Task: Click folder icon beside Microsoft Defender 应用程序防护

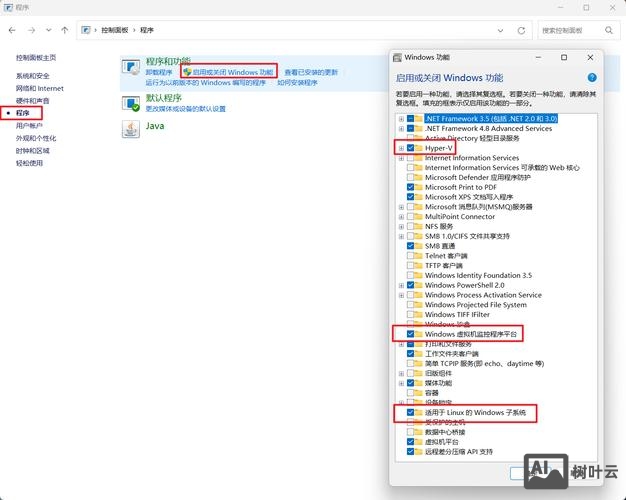Action: 418,177
